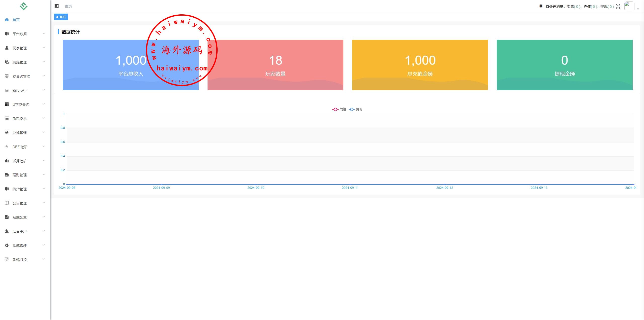
Task: Click the green logo at the top of the sidebar
Action: (x=24, y=6)
